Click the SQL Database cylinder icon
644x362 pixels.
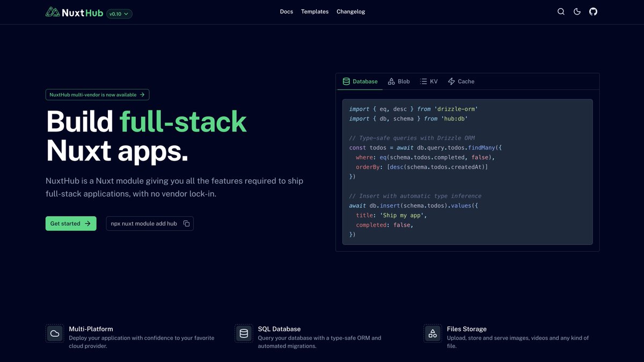click(x=244, y=334)
